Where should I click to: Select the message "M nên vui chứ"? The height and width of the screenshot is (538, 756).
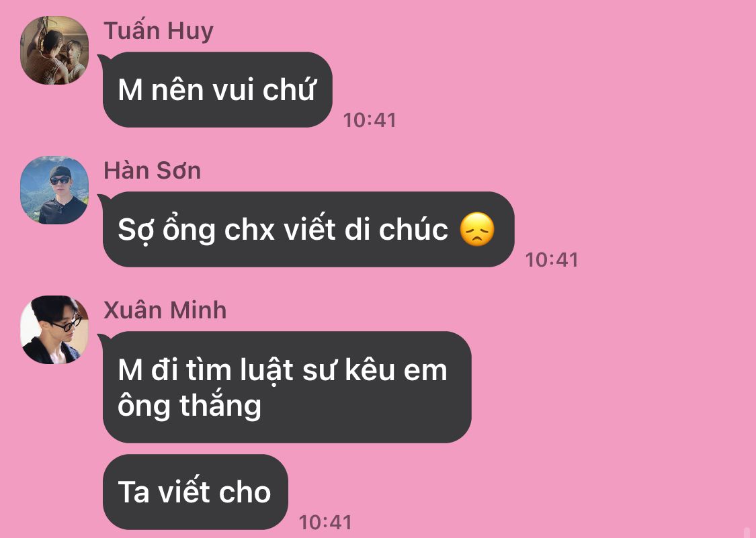click(x=218, y=90)
